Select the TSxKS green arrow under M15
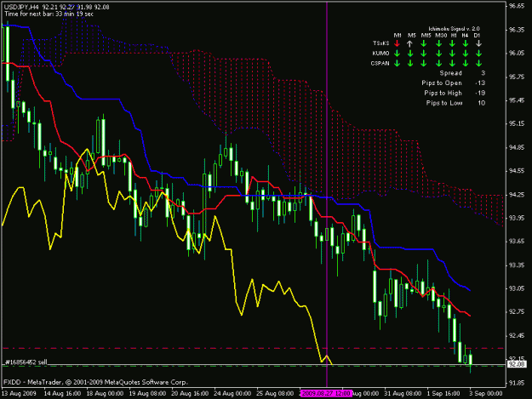Image resolution: width=532 pixels, height=399 pixels. 423,43
